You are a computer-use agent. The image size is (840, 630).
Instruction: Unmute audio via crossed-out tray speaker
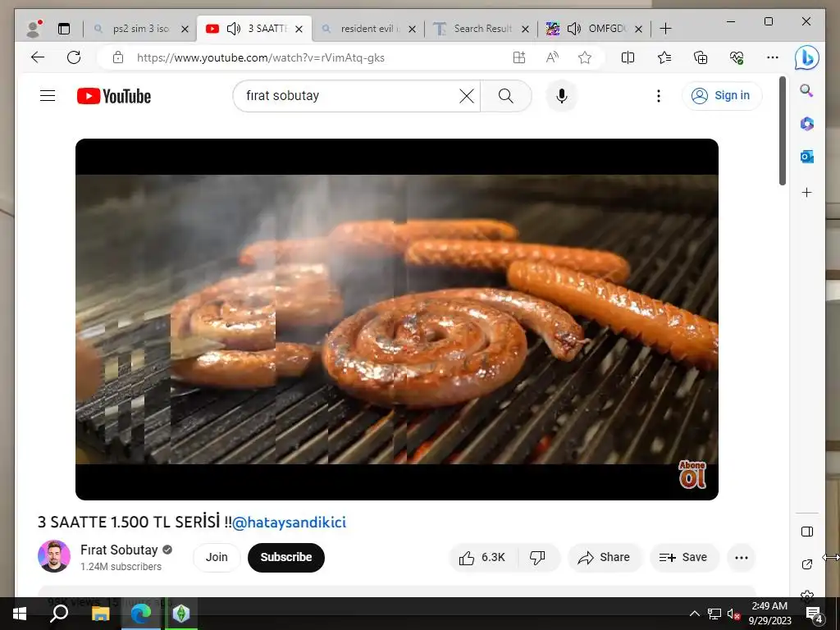point(733,614)
